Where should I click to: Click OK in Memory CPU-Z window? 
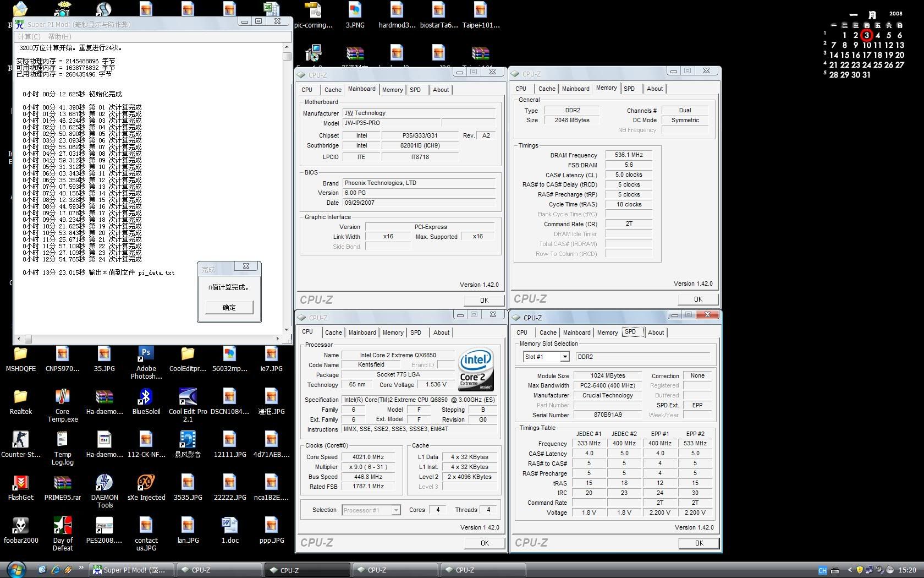pyautogui.click(x=698, y=299)
